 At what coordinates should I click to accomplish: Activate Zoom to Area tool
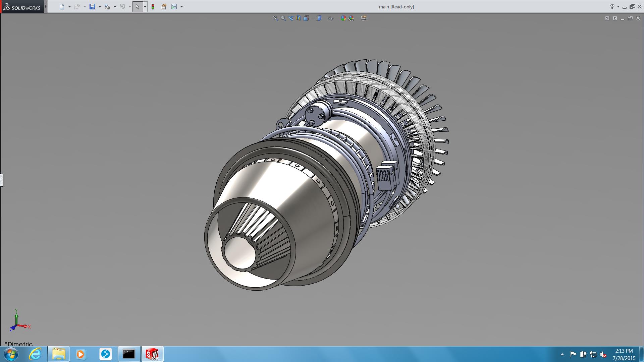283,18
